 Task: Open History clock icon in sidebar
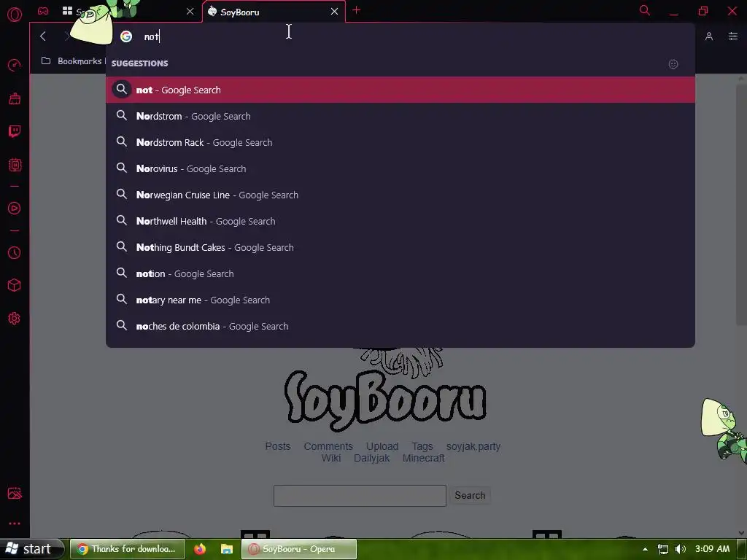click(x=15, y=252)
